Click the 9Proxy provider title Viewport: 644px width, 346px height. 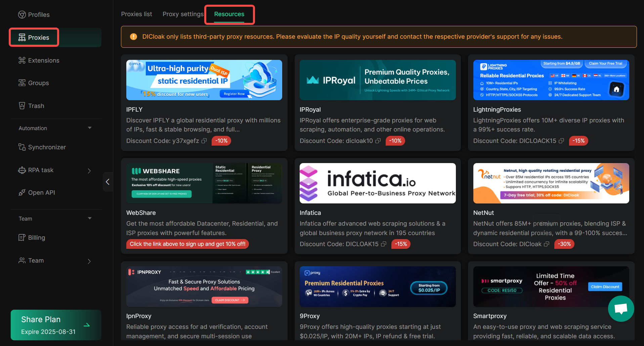pos(309,316)
